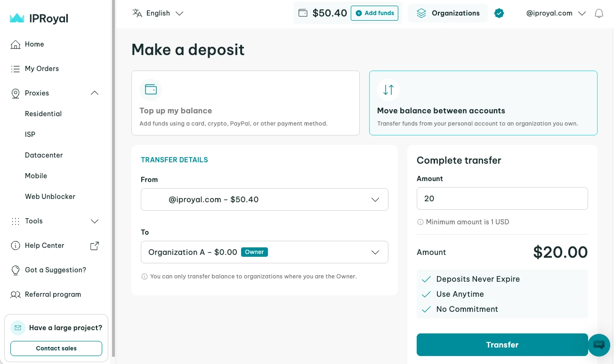Click the Add funds button
This screenshot has height=364, width=614.
coord(374,13)
